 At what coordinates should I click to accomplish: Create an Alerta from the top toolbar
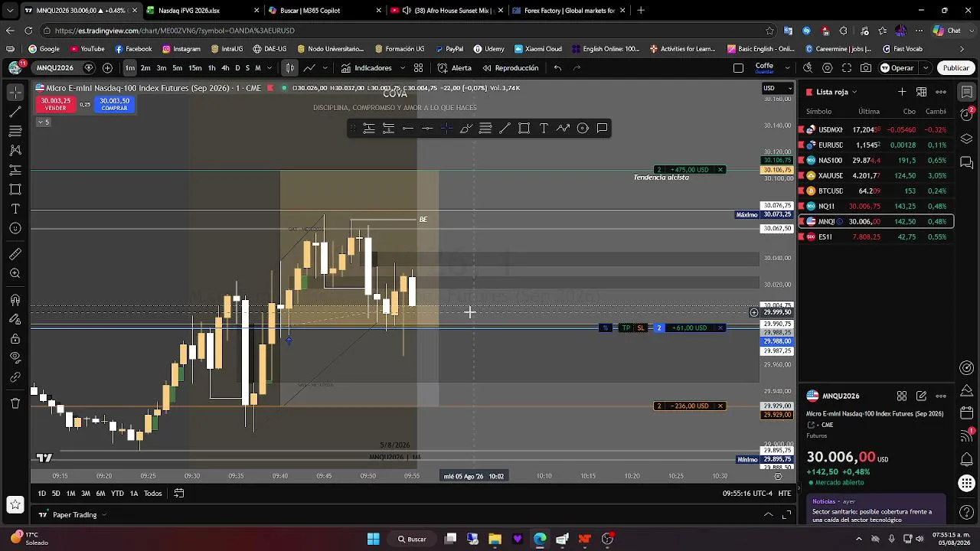(x=455, y=68)
